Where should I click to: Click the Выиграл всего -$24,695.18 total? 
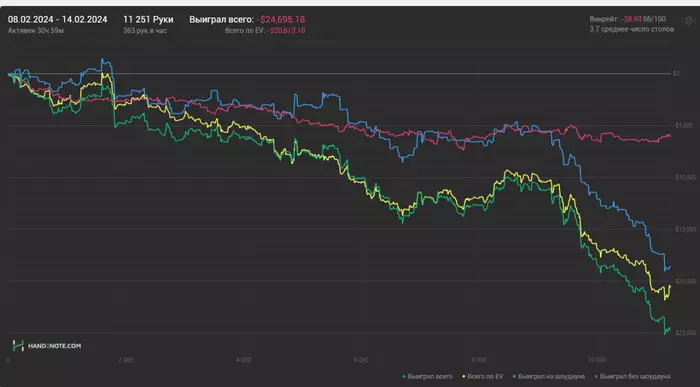(247, 20)
